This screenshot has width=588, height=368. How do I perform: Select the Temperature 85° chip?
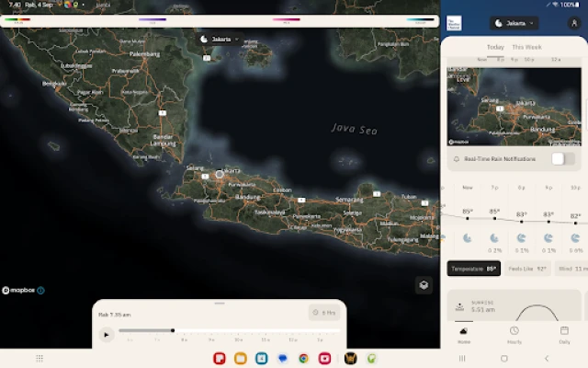(x=474, y=269)
